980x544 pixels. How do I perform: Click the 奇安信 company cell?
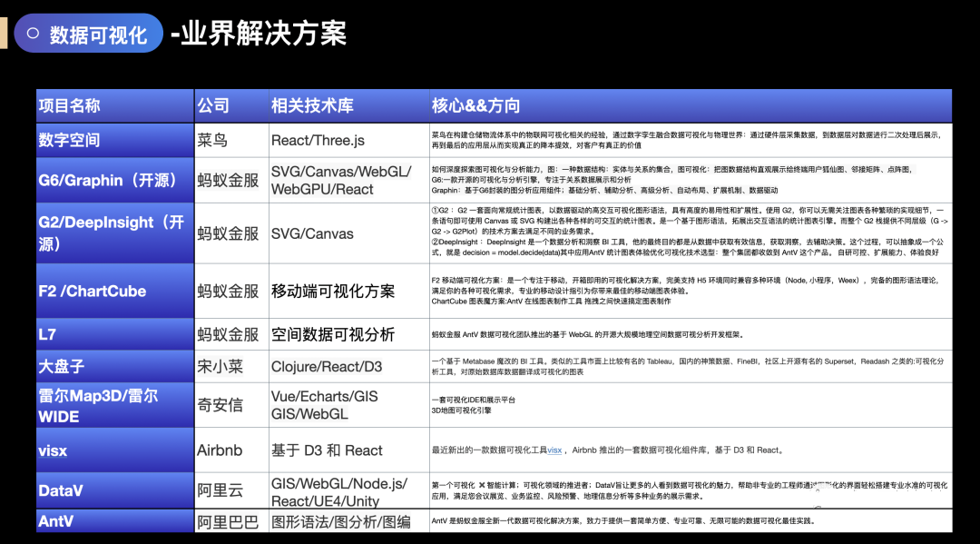click(231, 405)
